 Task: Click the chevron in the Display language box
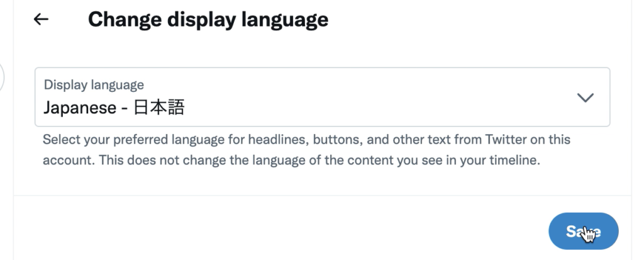click(x=586, y=98)
